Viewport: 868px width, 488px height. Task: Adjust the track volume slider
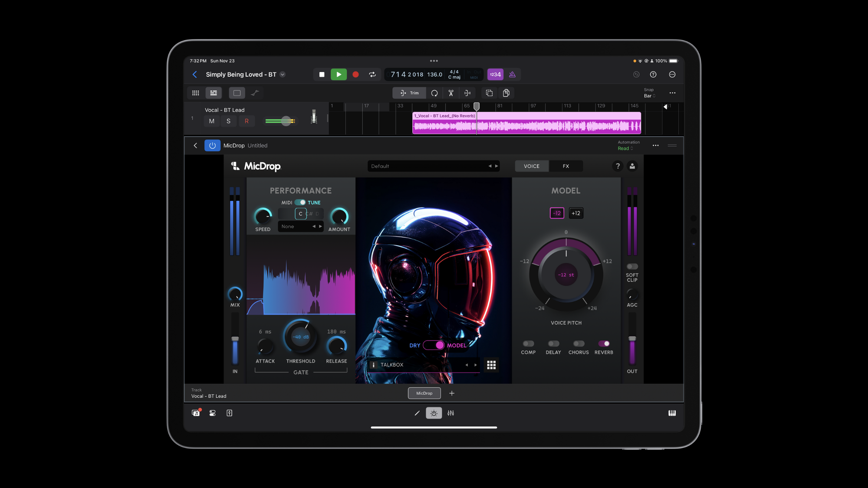286,121
